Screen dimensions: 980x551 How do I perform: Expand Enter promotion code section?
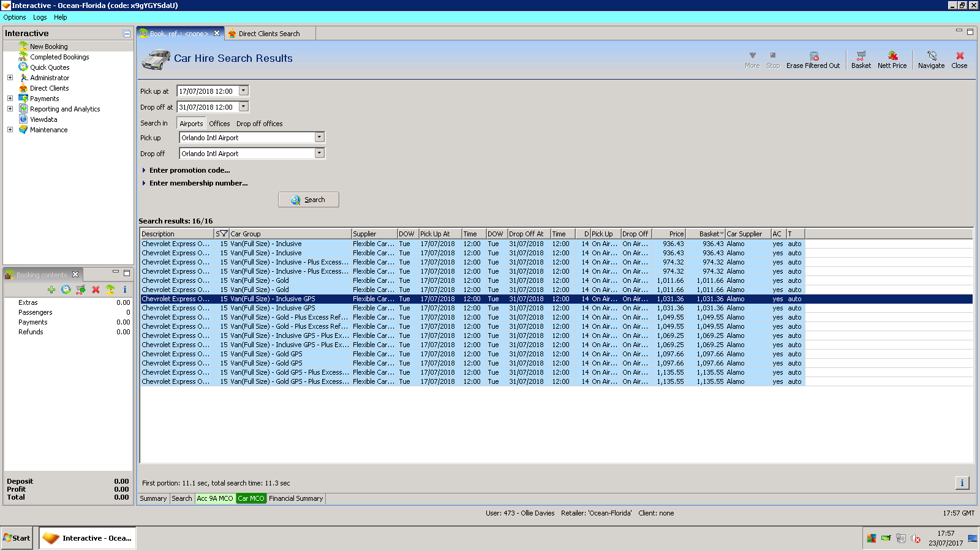click(189, 170)
